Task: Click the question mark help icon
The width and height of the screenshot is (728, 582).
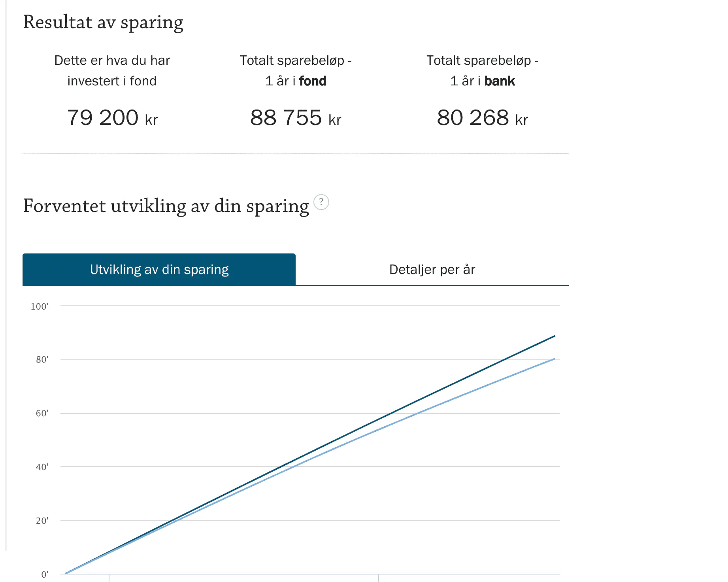Action: coord(321,202)
